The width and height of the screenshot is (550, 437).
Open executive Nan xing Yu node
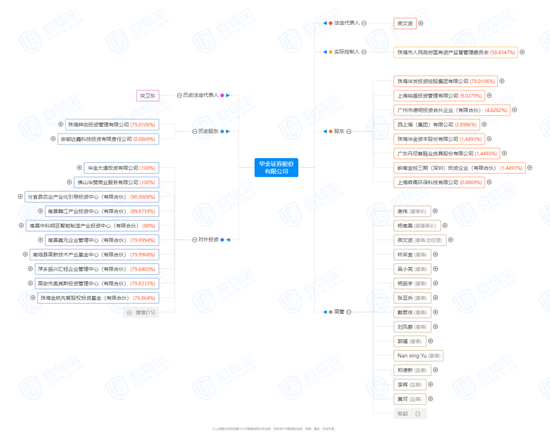(418, 356)
